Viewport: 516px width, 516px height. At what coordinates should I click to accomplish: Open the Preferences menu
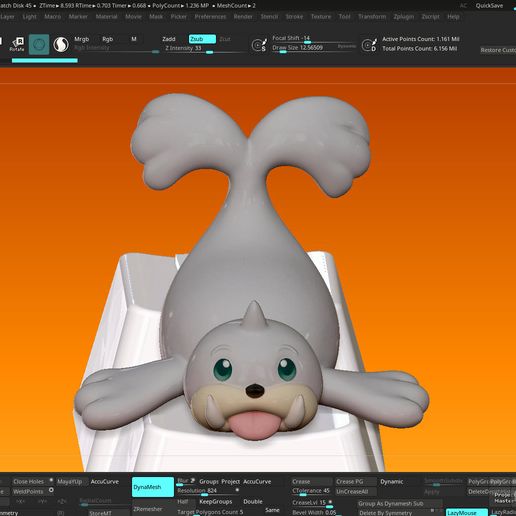coord(210,16)
